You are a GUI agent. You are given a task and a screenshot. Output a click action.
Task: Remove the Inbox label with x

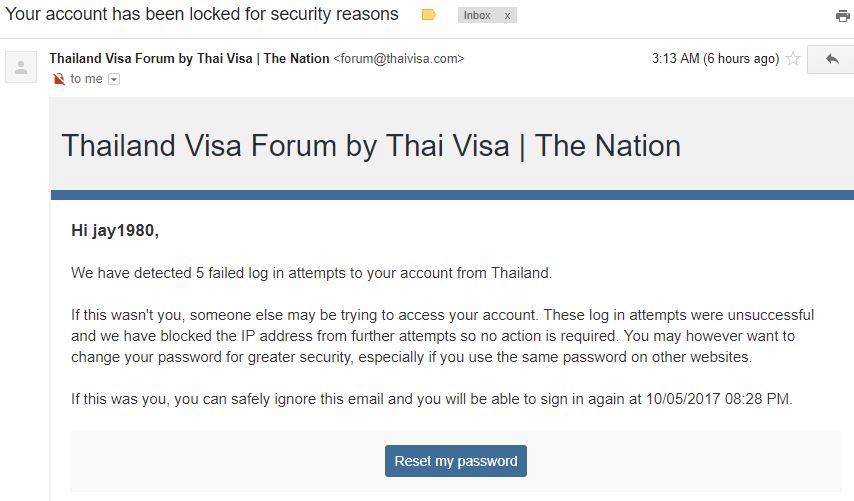(x=507, y=16)
